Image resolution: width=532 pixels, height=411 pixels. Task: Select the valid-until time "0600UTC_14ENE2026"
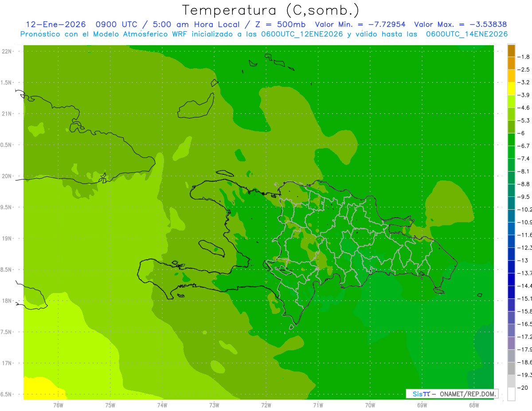466,34
